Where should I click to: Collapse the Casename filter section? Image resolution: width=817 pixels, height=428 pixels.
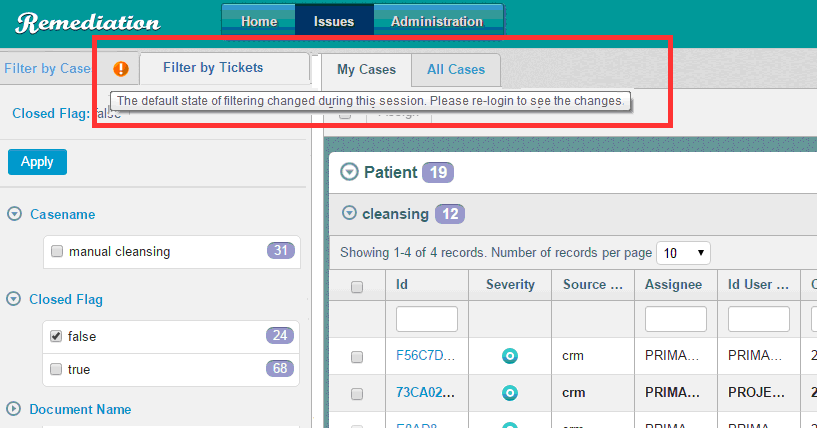15,214
